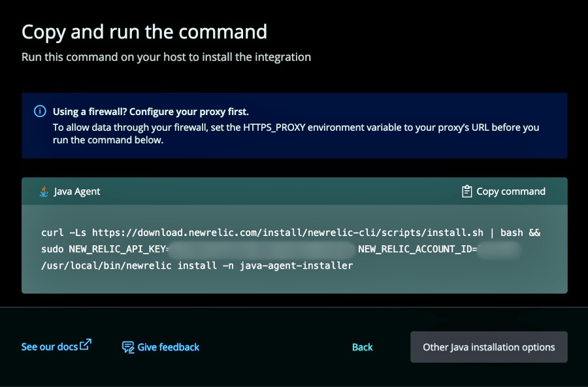
Task: Click the Run this command on your host subtitle
Action: click(166, 57)
